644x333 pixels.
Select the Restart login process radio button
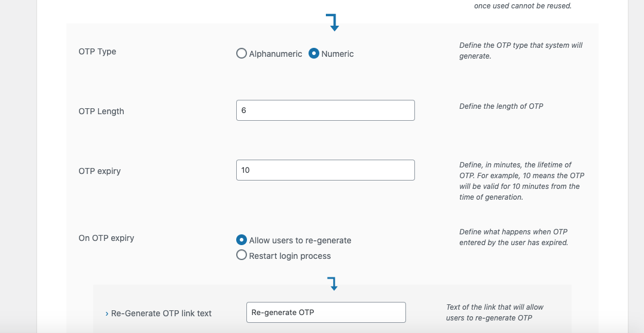[x=242, y=255]
